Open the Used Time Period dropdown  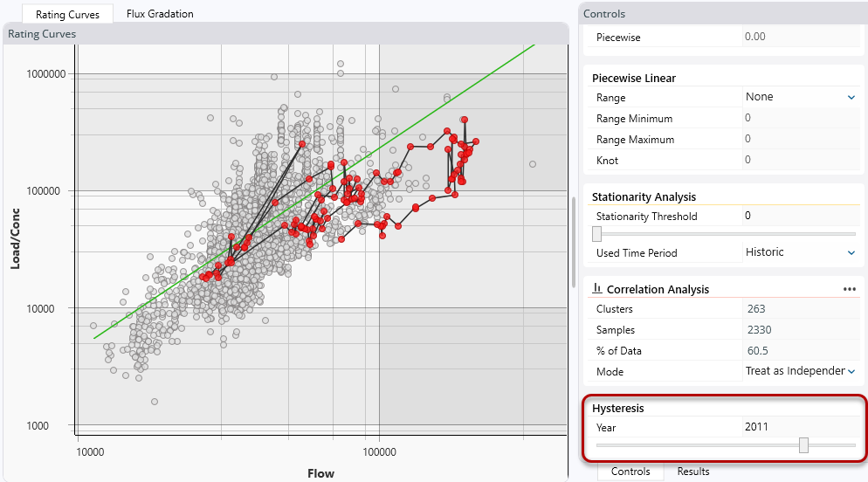851,253
